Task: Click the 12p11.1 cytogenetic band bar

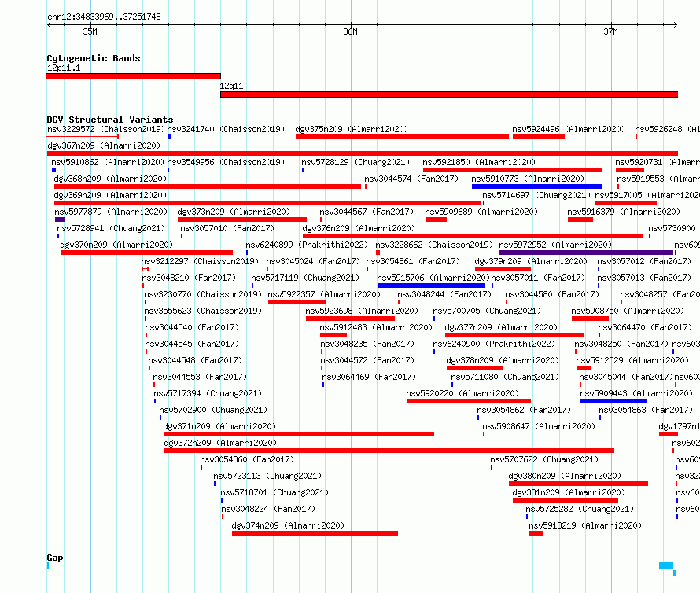Action: pos(134,76)
